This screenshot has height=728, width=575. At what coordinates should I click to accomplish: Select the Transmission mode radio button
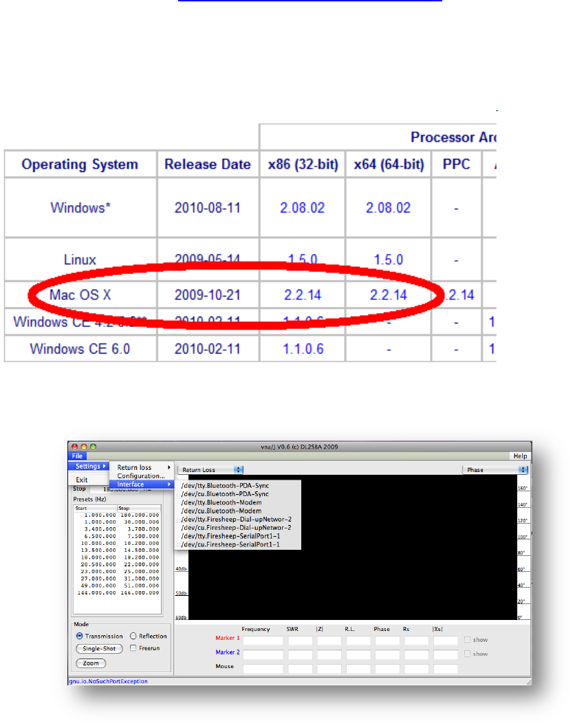pyautogui.click(x=79, y=636)
